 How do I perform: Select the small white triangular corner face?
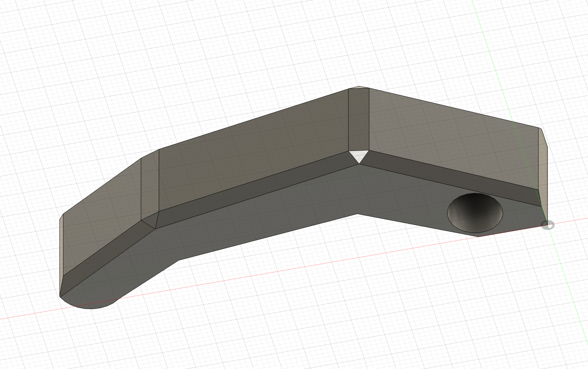[358, 156]
